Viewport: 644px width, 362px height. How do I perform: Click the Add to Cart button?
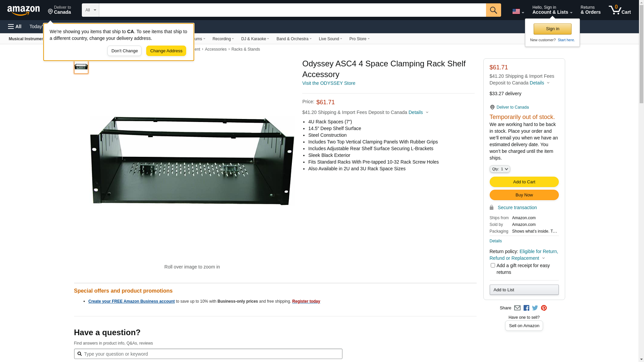click(x=524, y=182)
